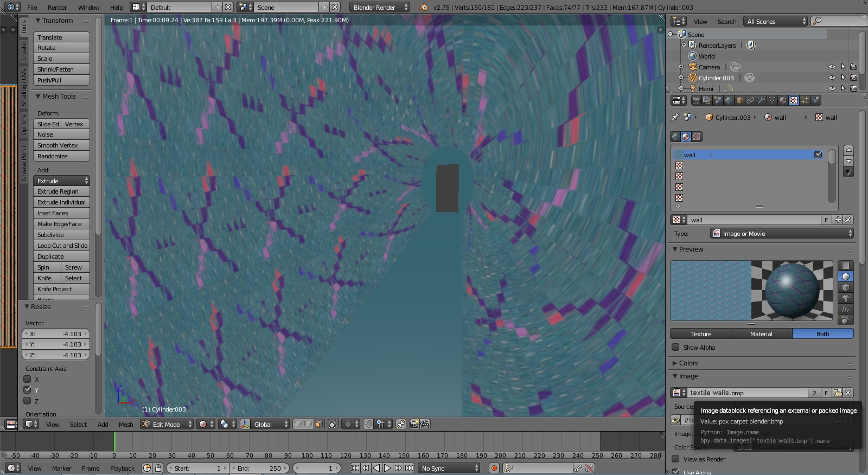Open the Render properties camera tab
This screenshot has height=475, width=868.
click(x=696, y=100)
